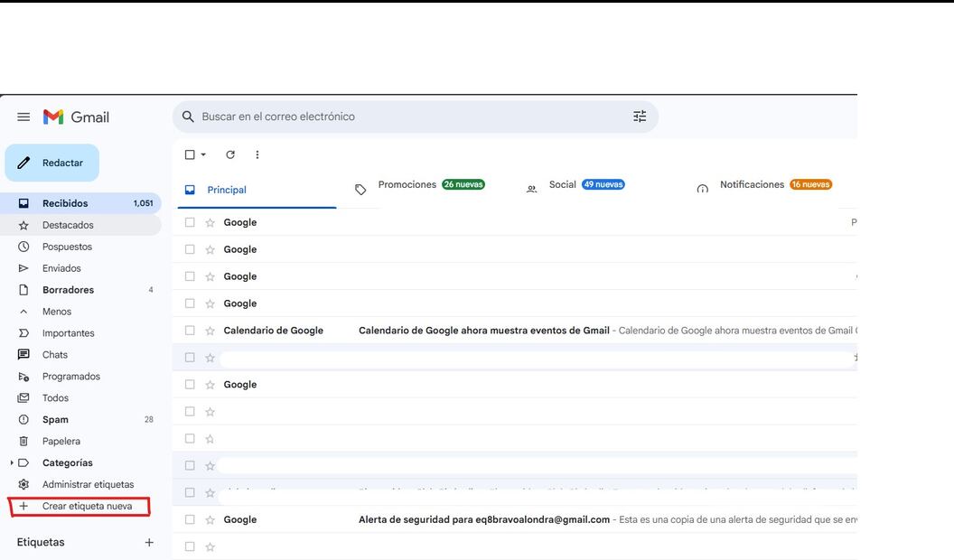
Task: Open the Spam folder
Action: click(x=55, y=420)
